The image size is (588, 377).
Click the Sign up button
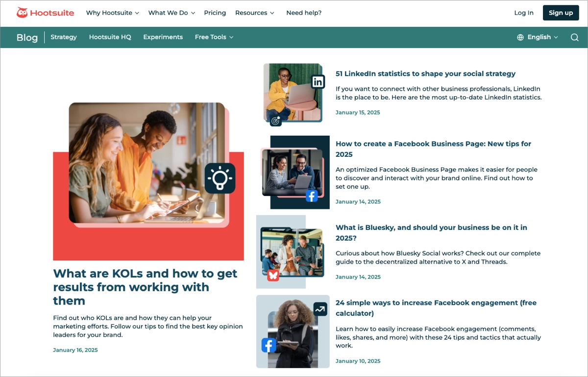pyautogui.click(x=561, y=13)
